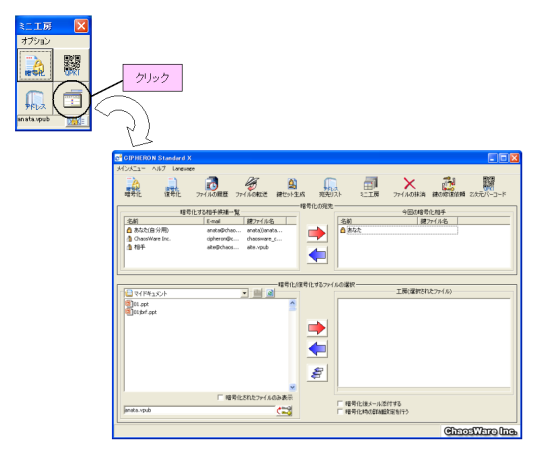Enable 暗号化されたファイルのみ表示 checkbox
Screen dimensions: 545x473
[x=220, y=397]
